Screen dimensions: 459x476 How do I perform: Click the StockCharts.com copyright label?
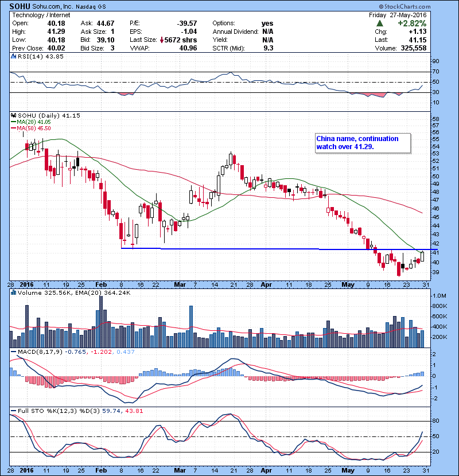pyautogui.click(x=404, y=6)
